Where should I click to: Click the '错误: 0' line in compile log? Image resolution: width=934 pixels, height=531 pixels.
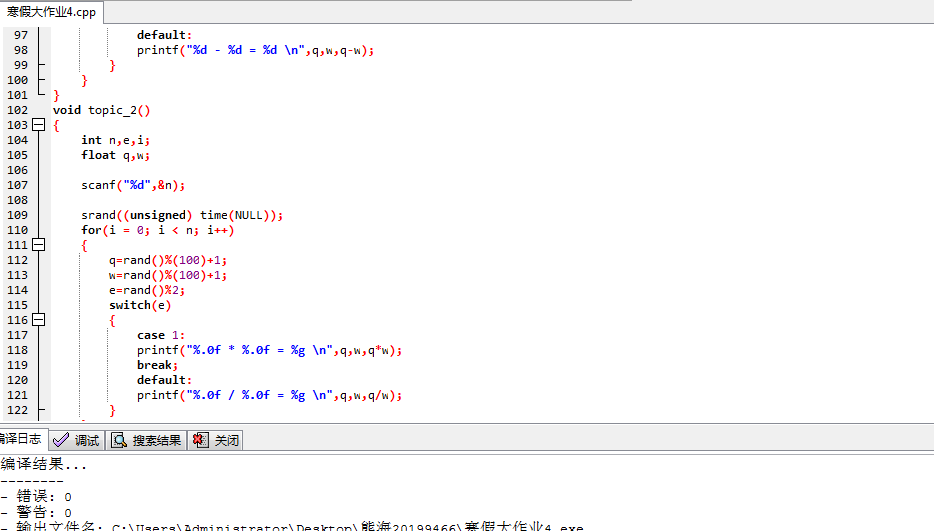tap(37, 496)
